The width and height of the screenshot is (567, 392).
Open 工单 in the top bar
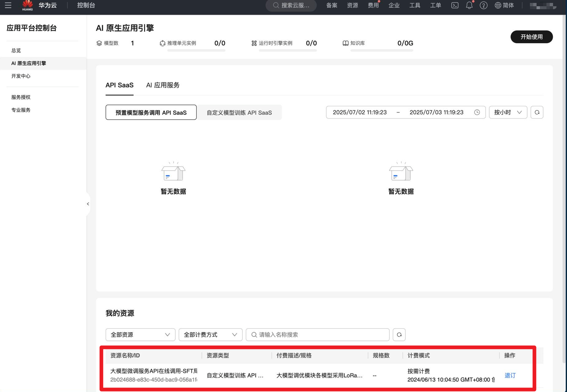[436, 6]
